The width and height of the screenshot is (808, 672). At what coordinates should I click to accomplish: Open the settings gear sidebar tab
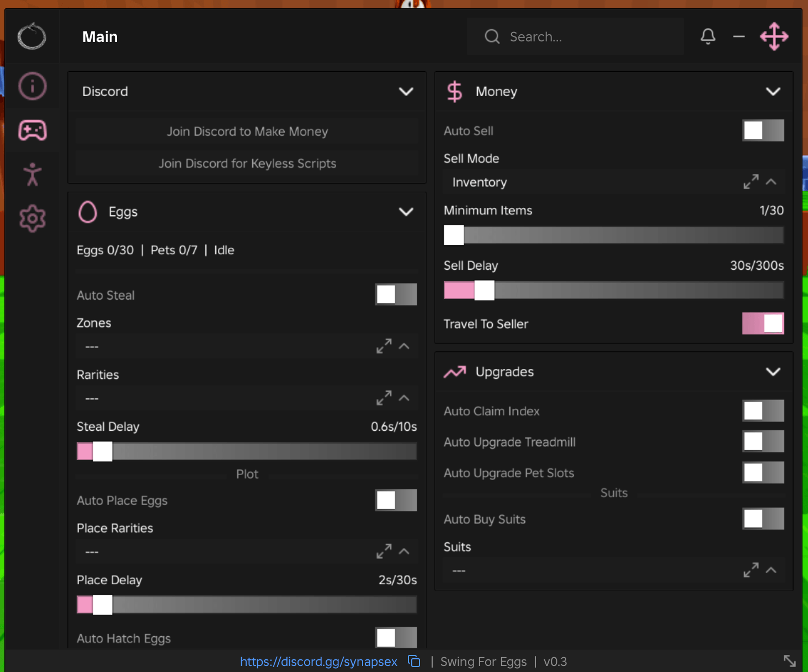click(x=33, y=218)
